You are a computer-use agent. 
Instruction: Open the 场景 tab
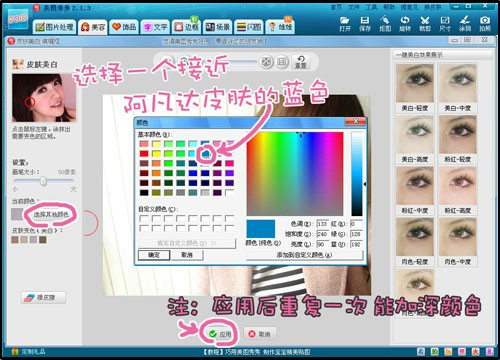217,27
